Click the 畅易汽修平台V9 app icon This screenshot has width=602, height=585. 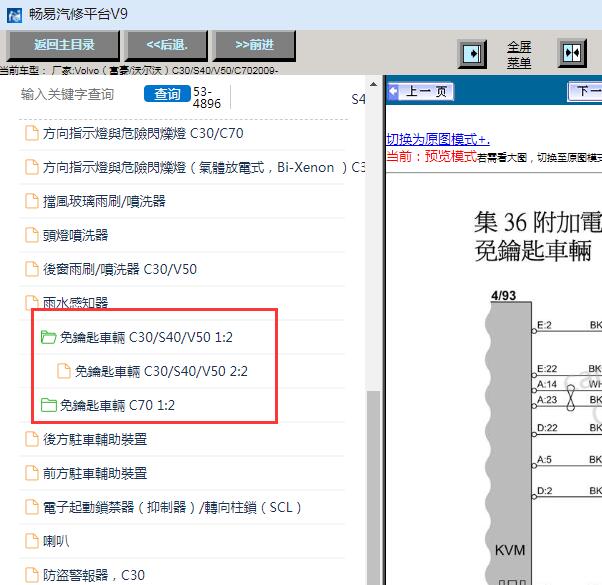[15, 15]
